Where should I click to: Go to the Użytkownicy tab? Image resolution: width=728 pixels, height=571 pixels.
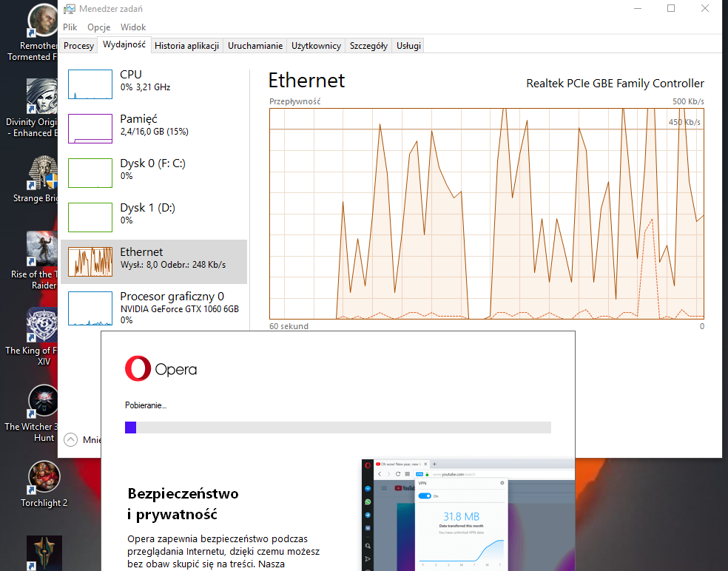(316, 46)
